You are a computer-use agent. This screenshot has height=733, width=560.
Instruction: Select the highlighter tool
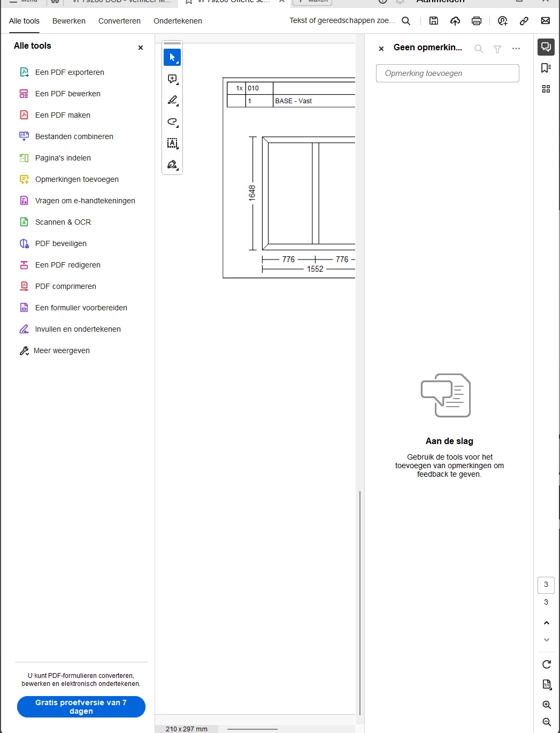click(172, 101)
